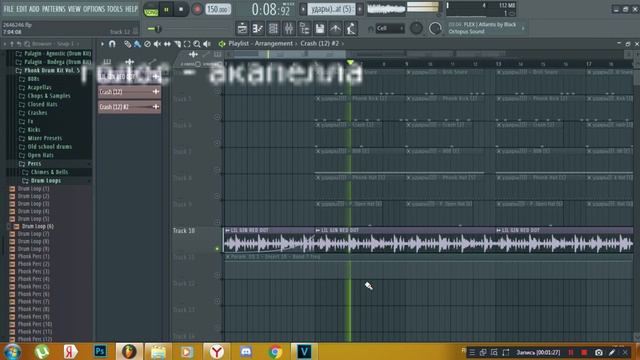Screen dimensions: 640x360
Task: Select the playlist Slip tool
Action: (167, 44)
